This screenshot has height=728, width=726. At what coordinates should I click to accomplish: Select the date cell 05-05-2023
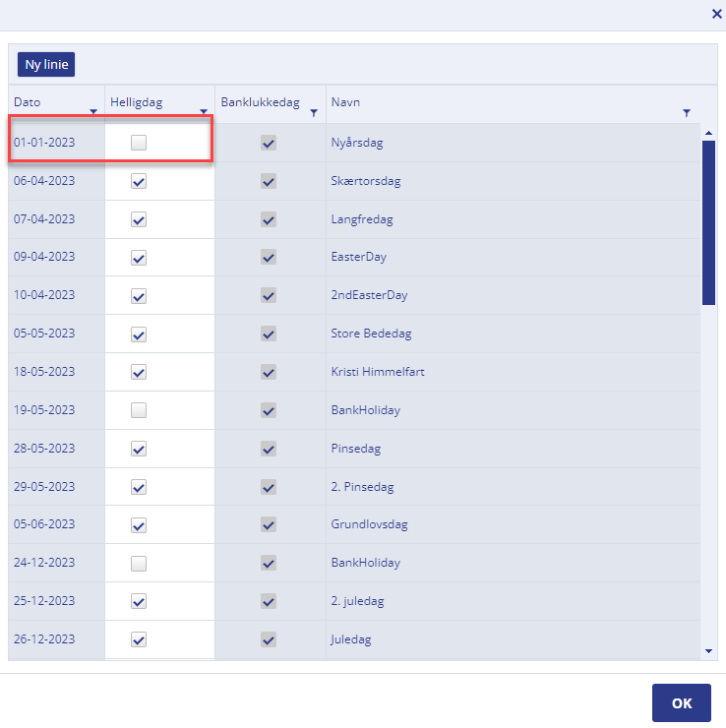click(57, 334)
